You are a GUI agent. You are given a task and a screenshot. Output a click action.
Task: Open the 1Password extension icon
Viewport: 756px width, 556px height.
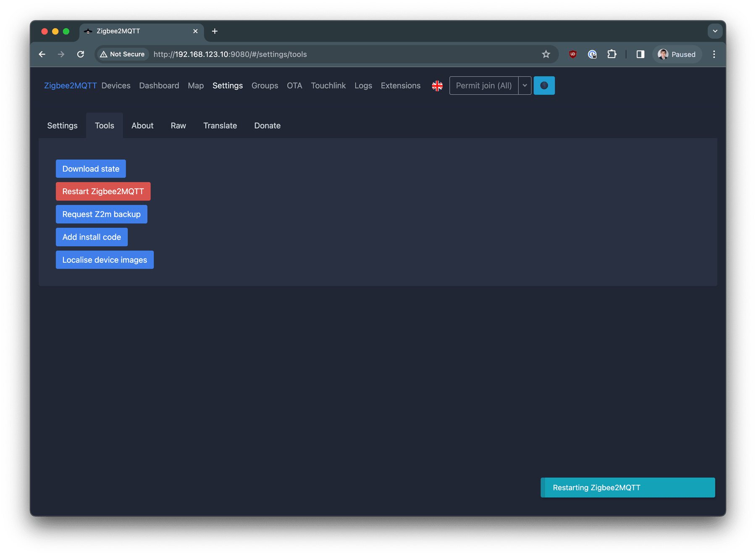point(592,54)
